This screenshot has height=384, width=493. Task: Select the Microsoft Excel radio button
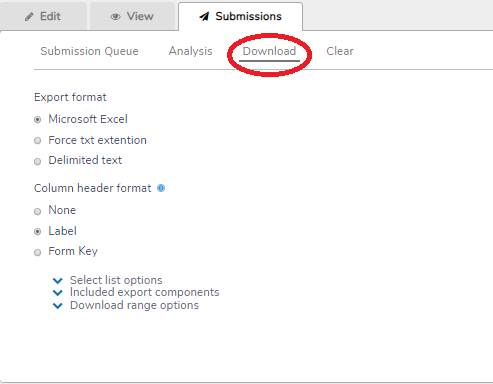point(38,120)
